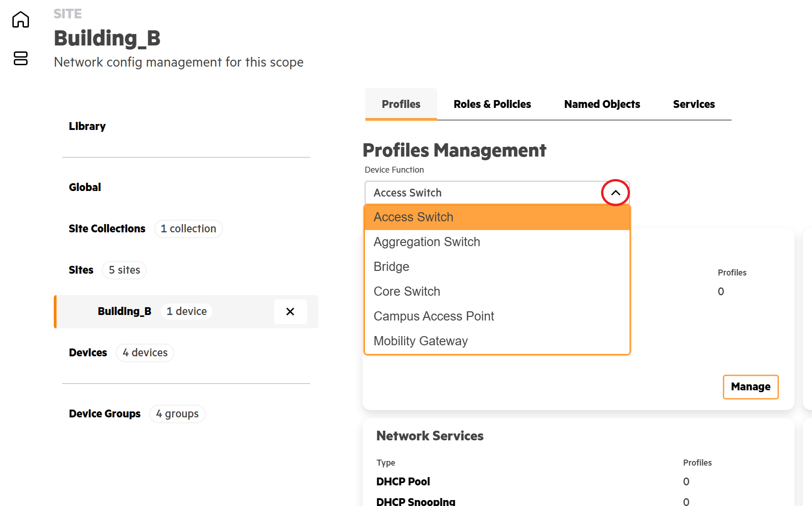Image resolution: width=812 pixels, height=506 pixels.
Task: Select the Global scope
Action: [85, 187]
